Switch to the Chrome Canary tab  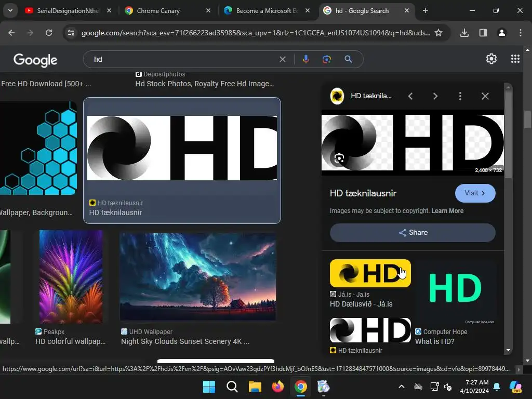pyautogui.click(x=158, y=11)
